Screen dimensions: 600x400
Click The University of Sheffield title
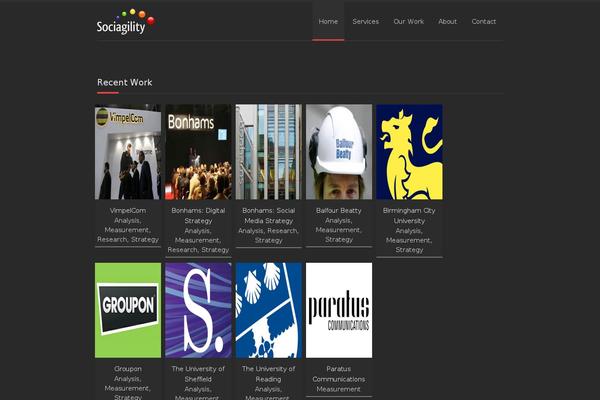[x=198, y=374]
